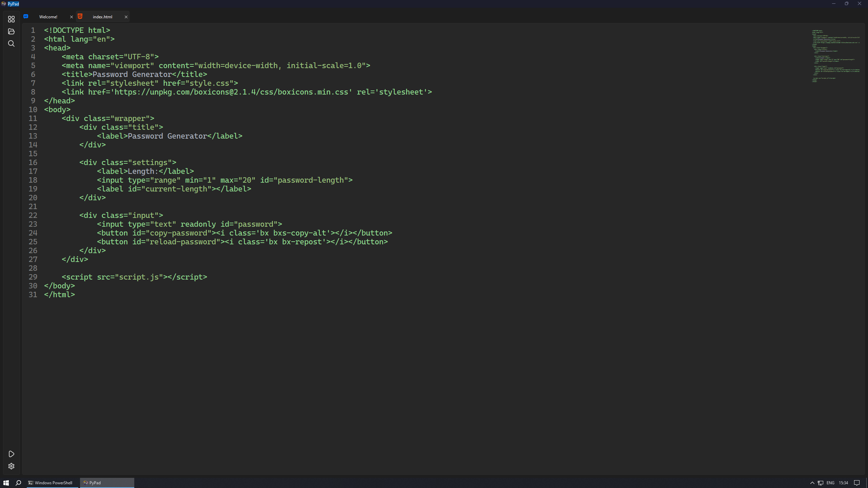Open the grid dashboard sidebar icon
The image size is (868, 488).
11,19
